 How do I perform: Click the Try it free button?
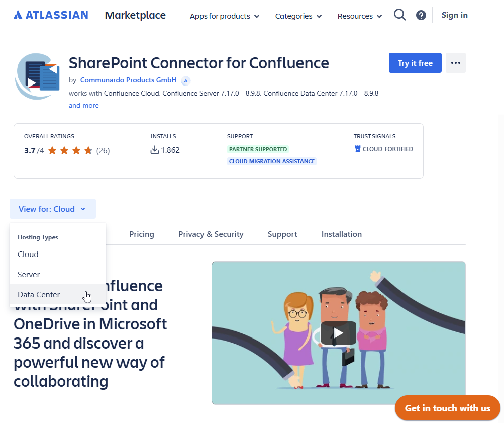click(415, 63)
